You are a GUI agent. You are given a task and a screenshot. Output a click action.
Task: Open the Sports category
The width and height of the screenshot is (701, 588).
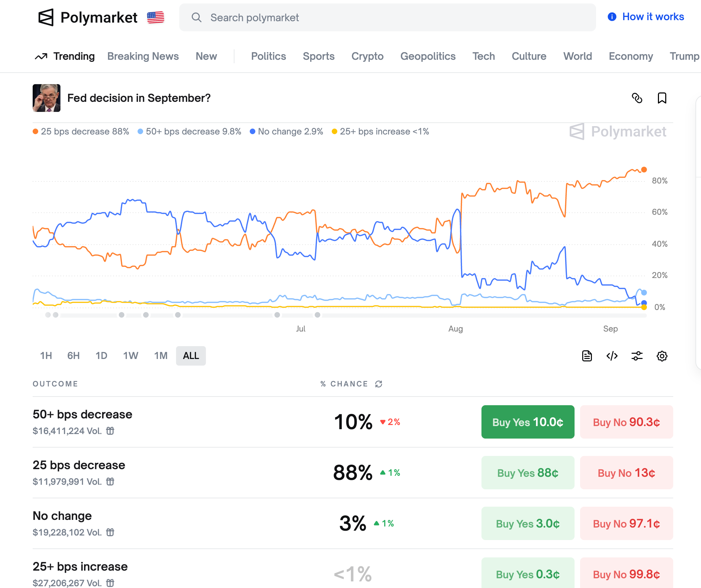click(319, 56)
